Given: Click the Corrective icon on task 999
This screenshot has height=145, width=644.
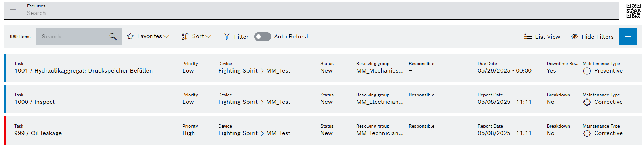Looking at the screenshot, I should tap(587, 133).
